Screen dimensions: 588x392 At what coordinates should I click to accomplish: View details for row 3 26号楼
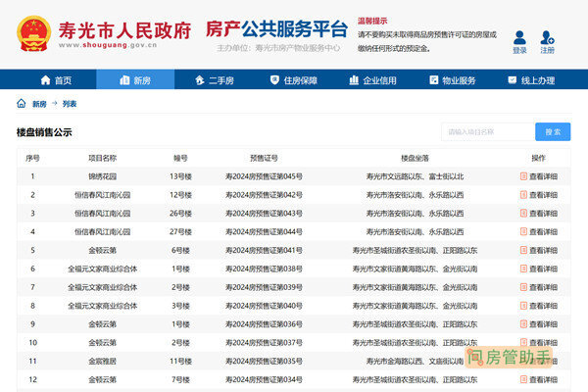539,213
